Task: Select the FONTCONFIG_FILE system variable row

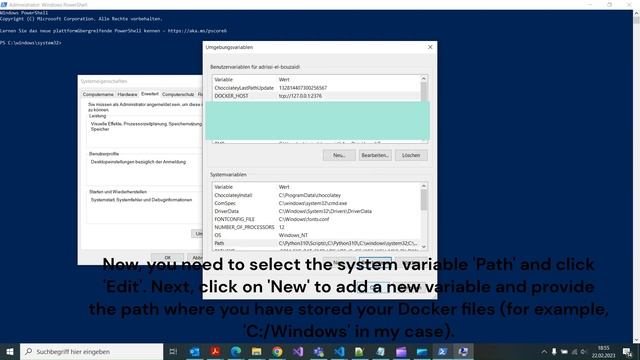Action: point(316,219)
